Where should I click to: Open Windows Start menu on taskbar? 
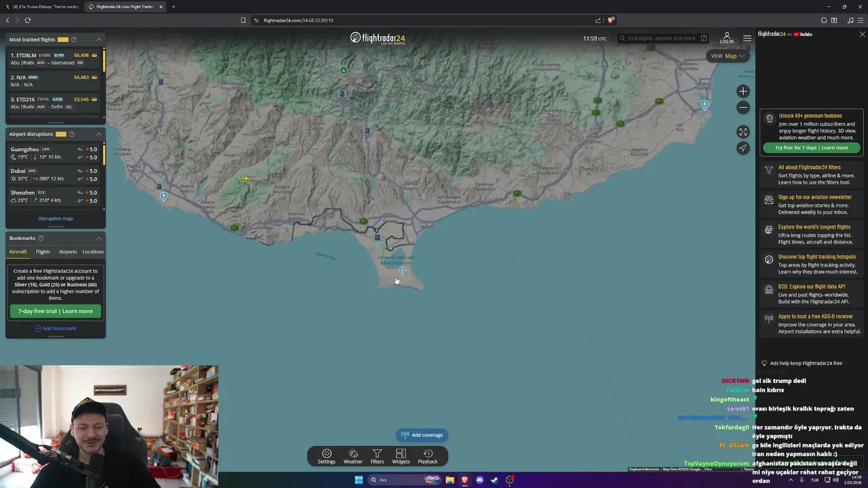click(359, 480)
